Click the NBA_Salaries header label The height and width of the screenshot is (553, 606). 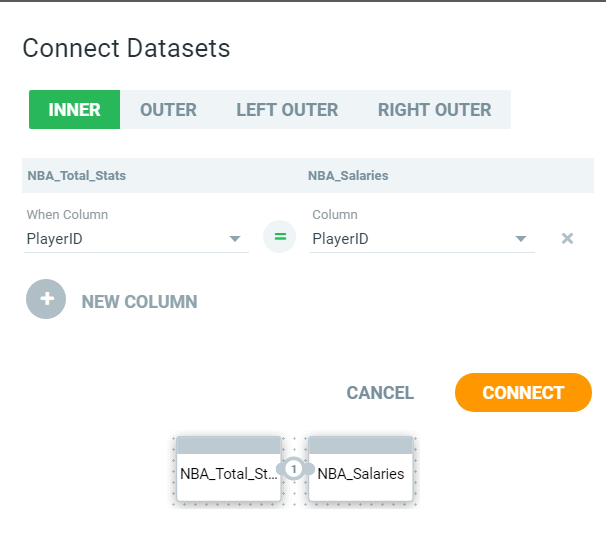pos(348,175)
